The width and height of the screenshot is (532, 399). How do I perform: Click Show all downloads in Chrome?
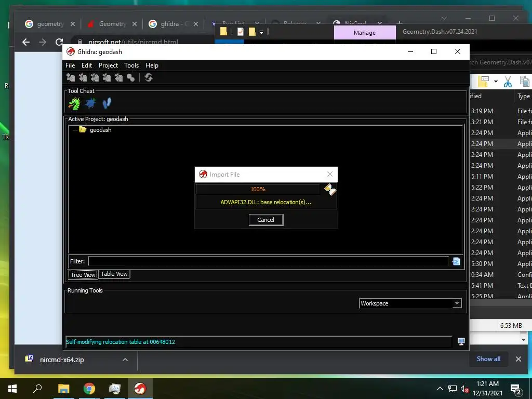tap(488, 359)
